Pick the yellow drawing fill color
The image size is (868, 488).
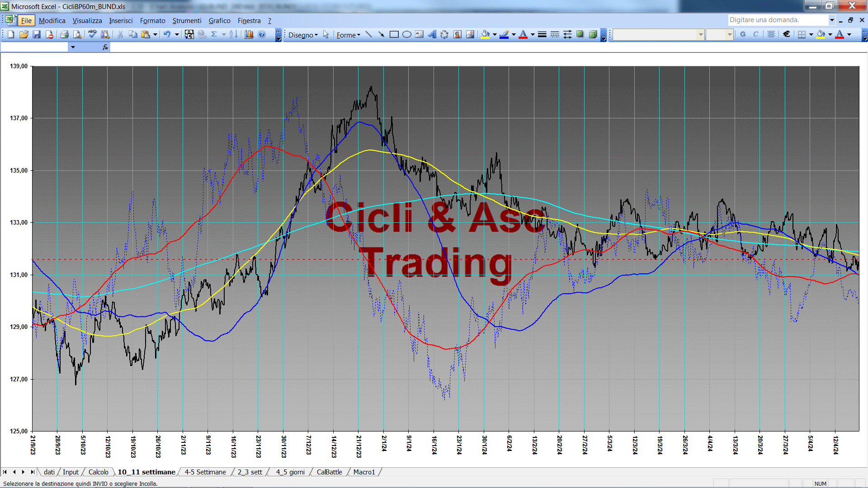click(x=486, y=34)
